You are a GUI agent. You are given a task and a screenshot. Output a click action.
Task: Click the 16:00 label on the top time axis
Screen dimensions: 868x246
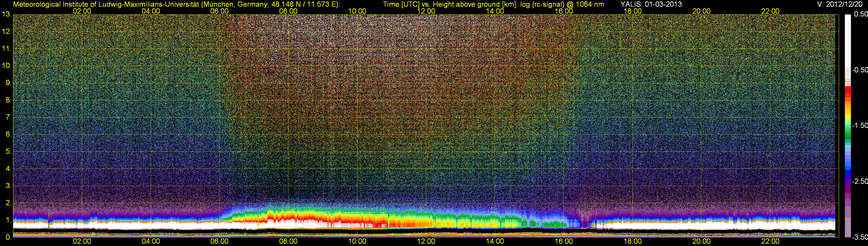[564, 11]
